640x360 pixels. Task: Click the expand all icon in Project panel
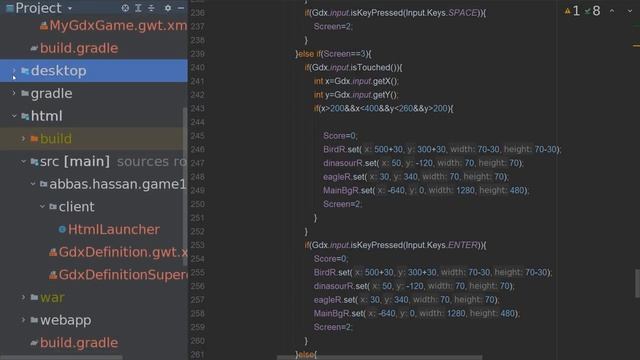[138, 8]
